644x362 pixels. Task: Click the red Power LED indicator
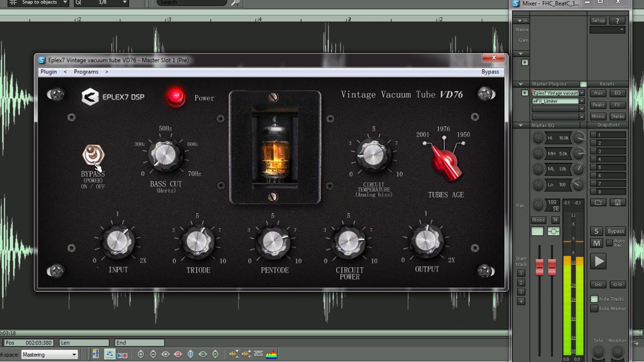tap(176, 97)
